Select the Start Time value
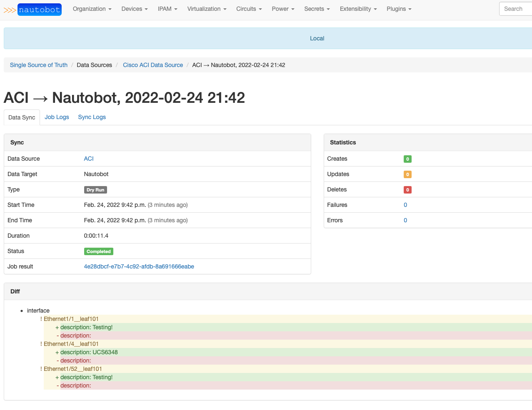 (136, 205)
